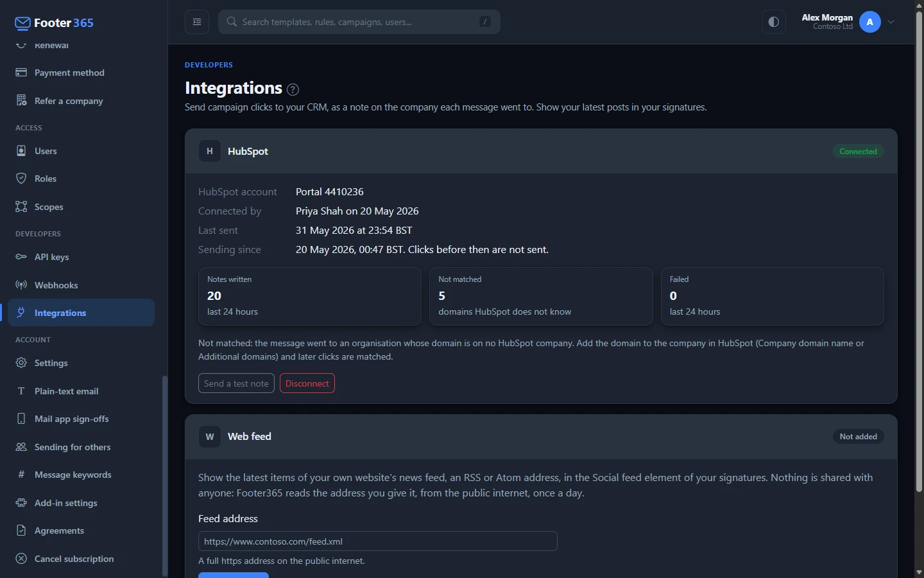Click the API keys key icon

point(21,257)
